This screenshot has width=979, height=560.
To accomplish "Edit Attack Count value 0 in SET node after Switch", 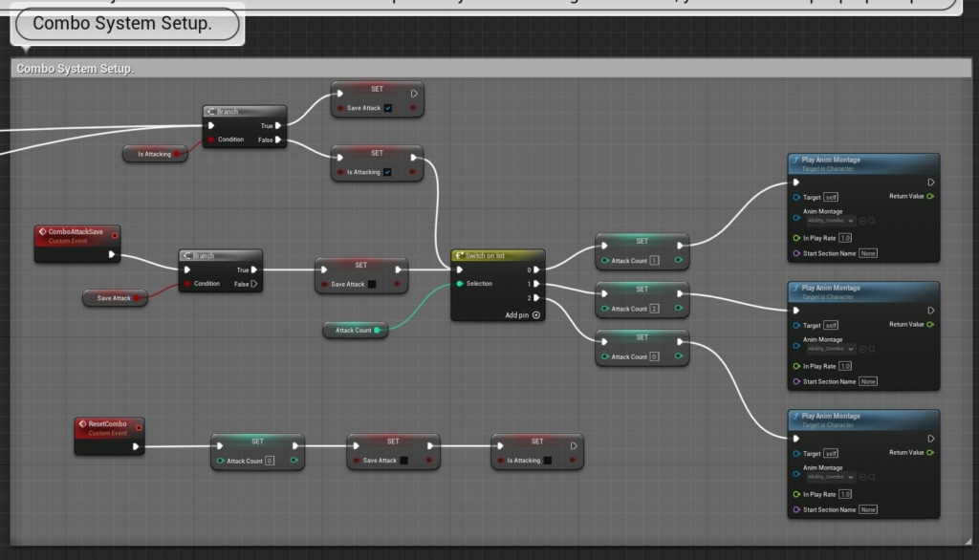I will (654, 356).
